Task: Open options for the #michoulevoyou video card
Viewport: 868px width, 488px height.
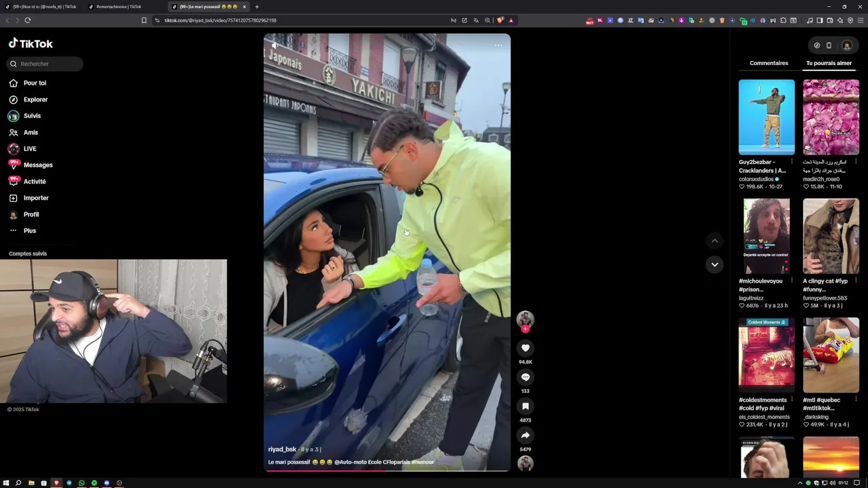Action: [x=791, y=281]
